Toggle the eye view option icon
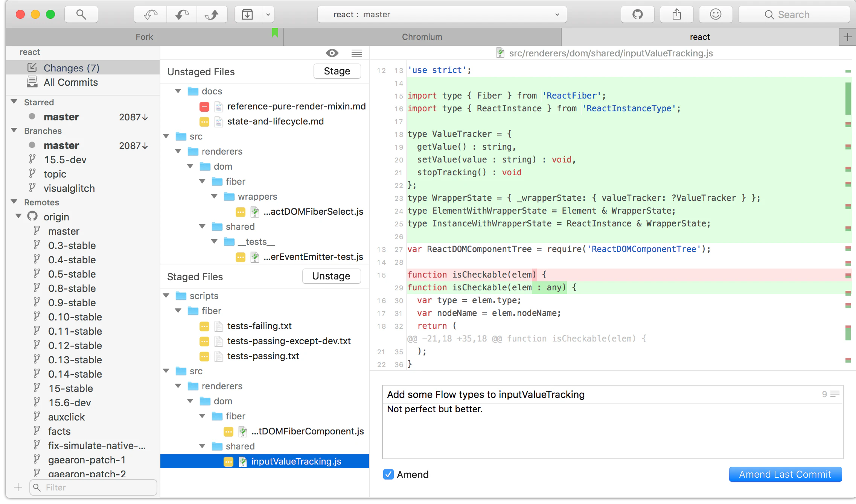 click(x=332, y=53)
